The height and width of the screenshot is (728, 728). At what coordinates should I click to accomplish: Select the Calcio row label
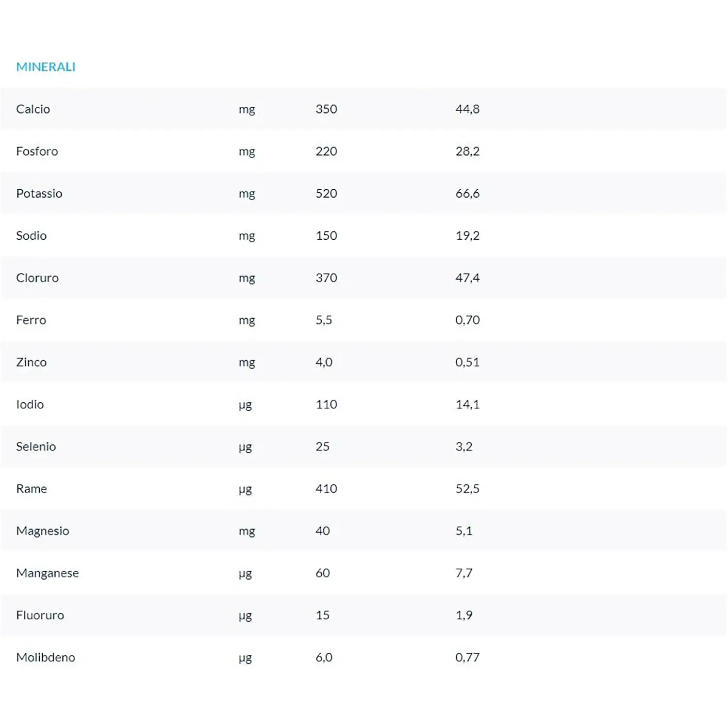[x=33, y=109]
